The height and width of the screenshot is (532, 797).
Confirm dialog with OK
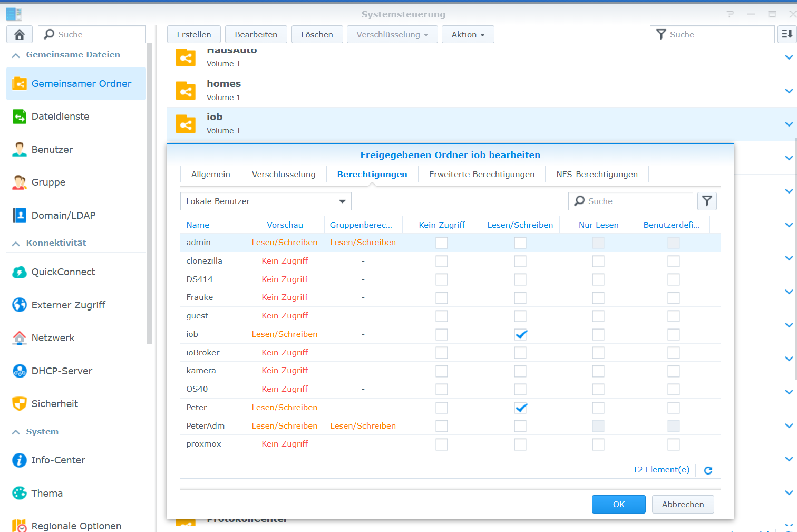pos(619,504)
